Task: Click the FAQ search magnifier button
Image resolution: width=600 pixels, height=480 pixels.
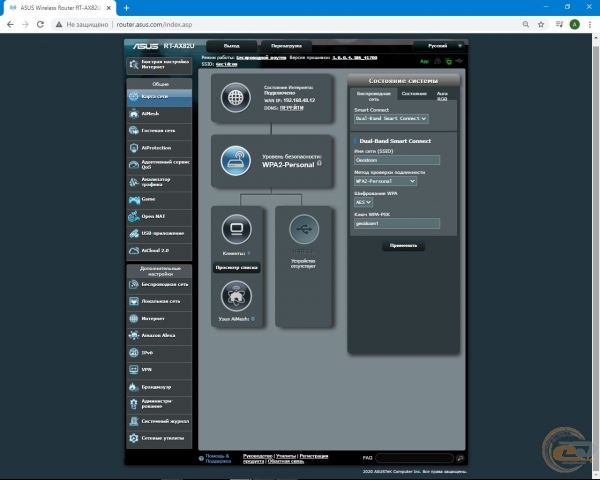Action: tap(460, 458)
